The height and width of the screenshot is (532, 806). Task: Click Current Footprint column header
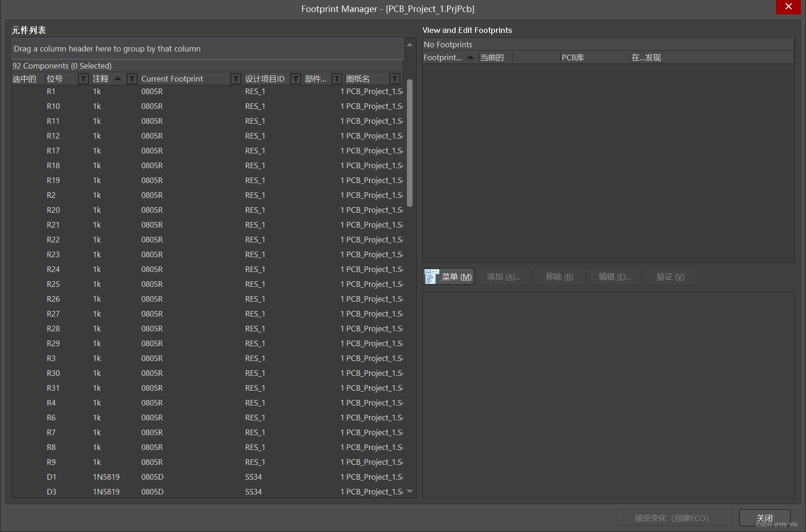point(172,79)
